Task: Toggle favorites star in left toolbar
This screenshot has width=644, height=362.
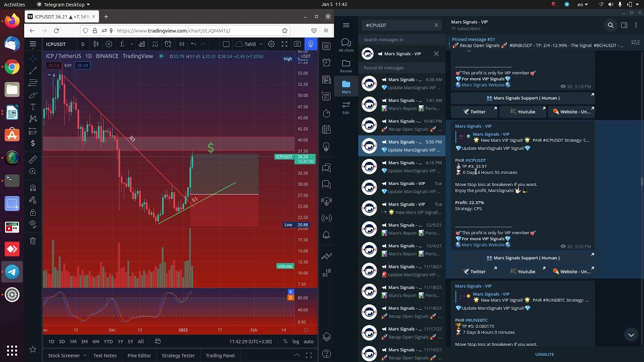Action: (33, 349)
